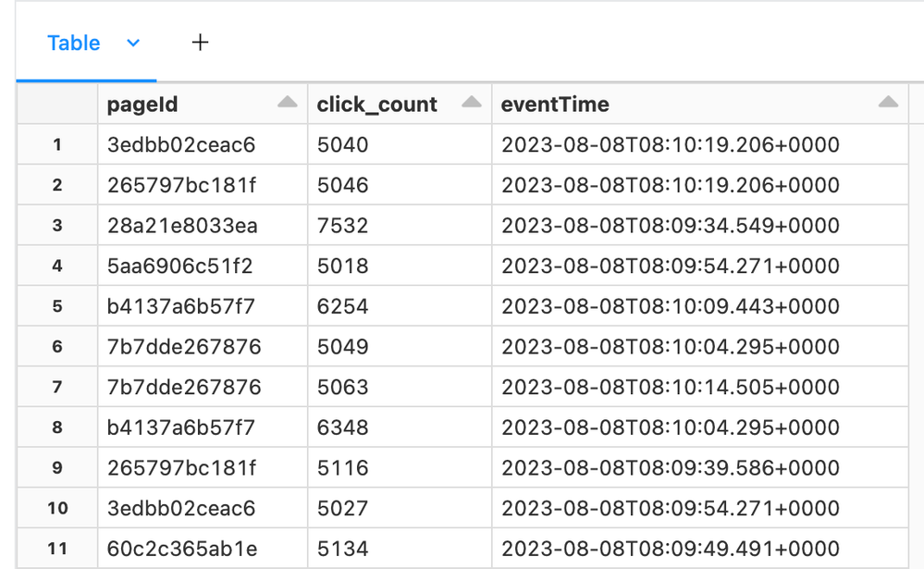Viewport: 924px width, 569px height.
Task: Sort by the eventTime column arrow
Action: click(888, 103)
